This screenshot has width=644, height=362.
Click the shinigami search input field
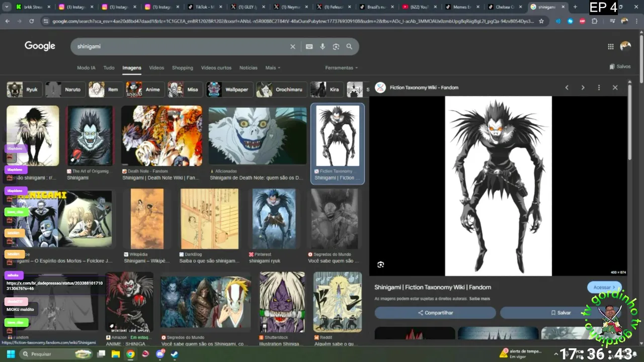(x=181, y=46)
